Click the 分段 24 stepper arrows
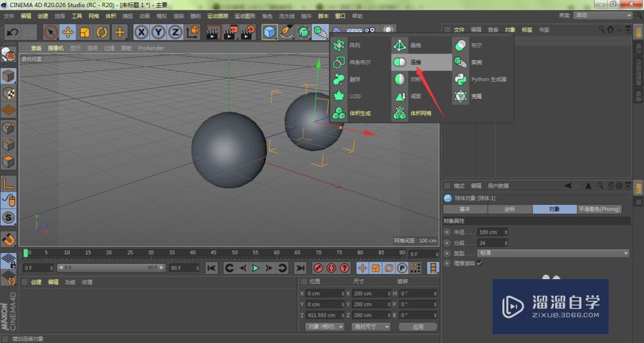The height and width of the screenshot is (343, 644). [x=506, y=242]
